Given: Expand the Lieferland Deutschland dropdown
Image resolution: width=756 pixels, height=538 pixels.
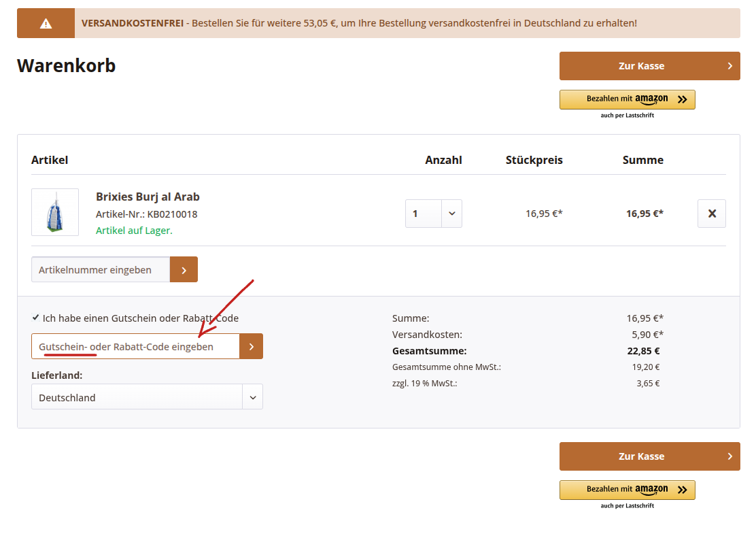Looking at the screenshot, I should [x=252, y=397].
